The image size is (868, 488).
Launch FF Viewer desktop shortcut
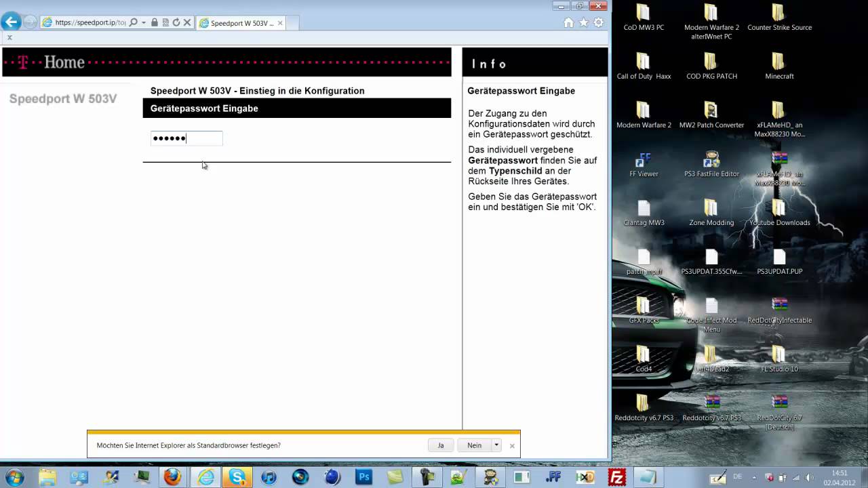pyautogui.click(x=644, y=164)
